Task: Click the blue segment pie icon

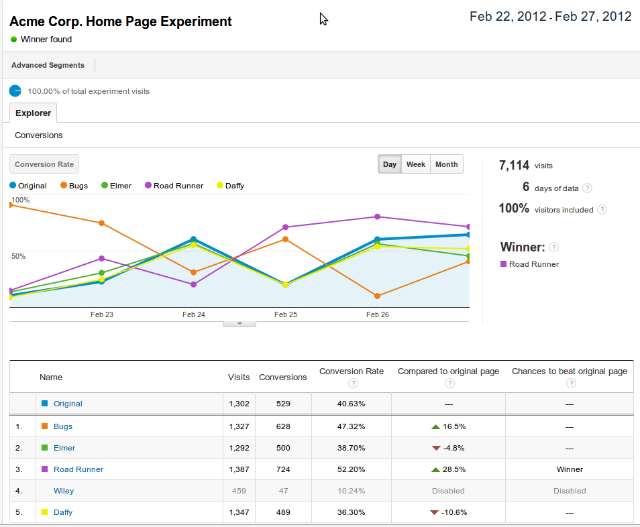Action: click(x=16, y=91)
